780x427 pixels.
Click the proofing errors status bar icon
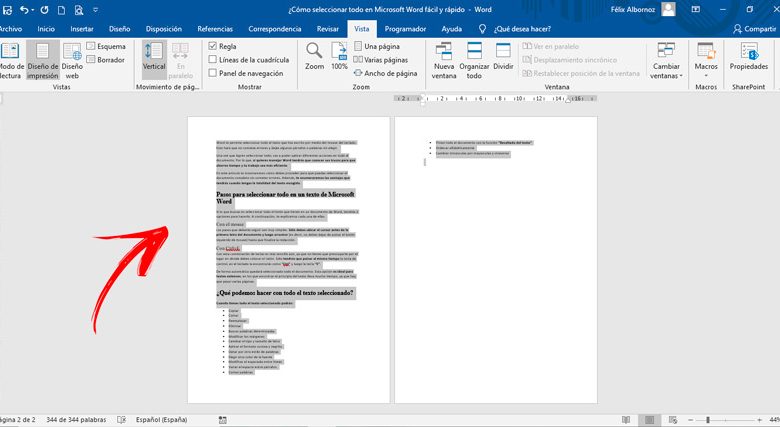click(121, 420)
